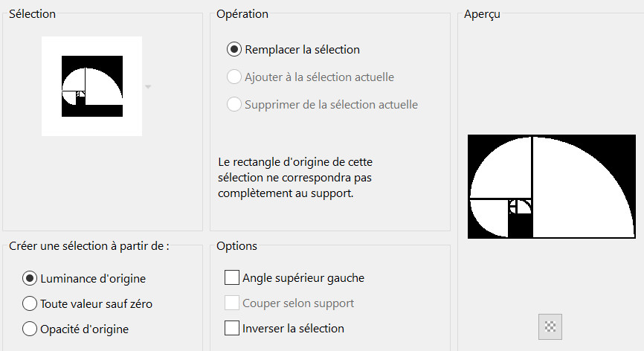Screen dimensions: 644x351
Task: Click the Options group label
Action: tap(236, 245)
